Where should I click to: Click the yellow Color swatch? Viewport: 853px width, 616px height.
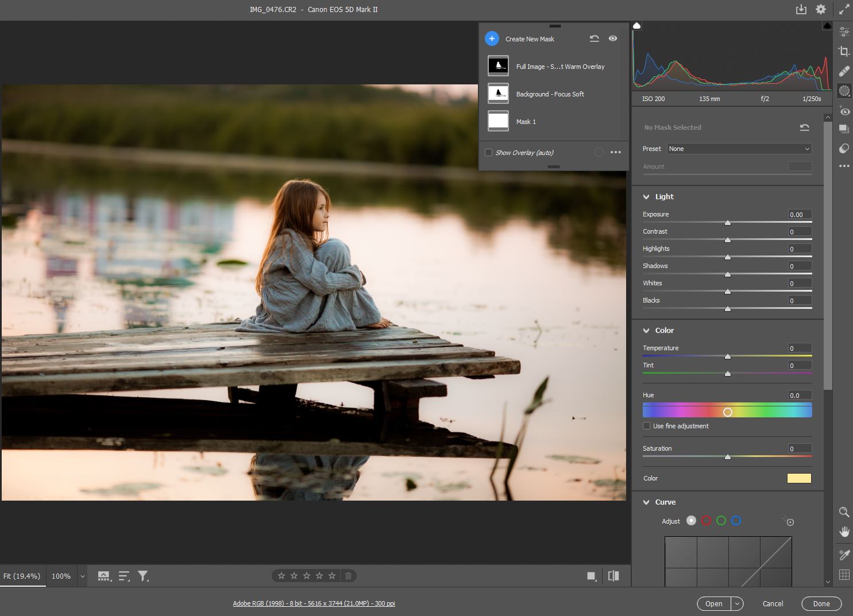(x=798, y=478)
